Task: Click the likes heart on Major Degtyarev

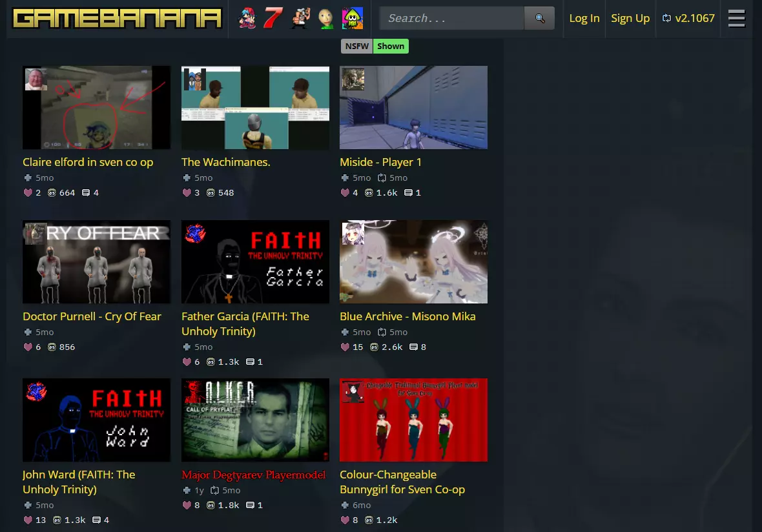Action: 187,506
